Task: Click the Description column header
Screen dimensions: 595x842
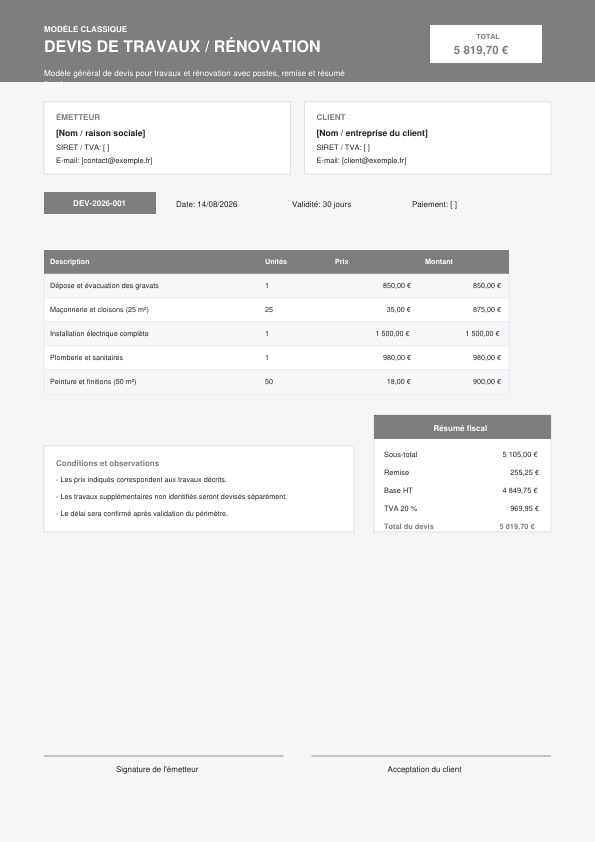Action: coord(70,262)
